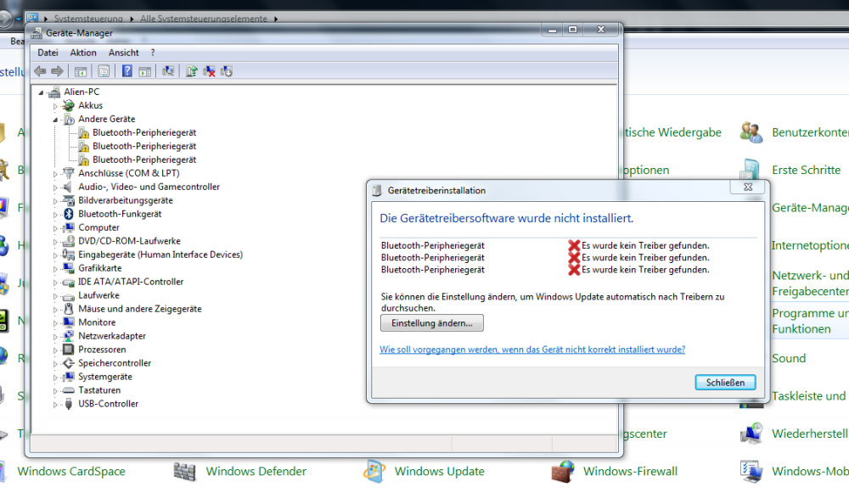The image size is (849, 504).
Task: Expand the USB-Controller node
Action: 56,404
